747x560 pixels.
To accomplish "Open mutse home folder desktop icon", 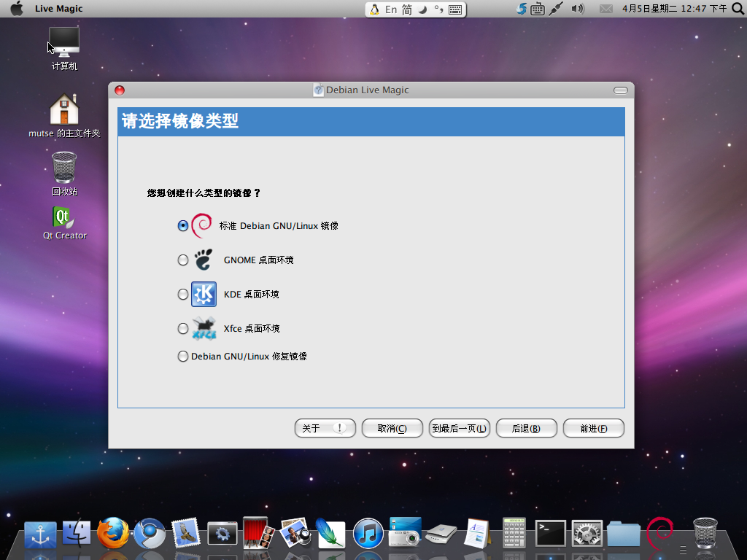I will click(64, 115).
